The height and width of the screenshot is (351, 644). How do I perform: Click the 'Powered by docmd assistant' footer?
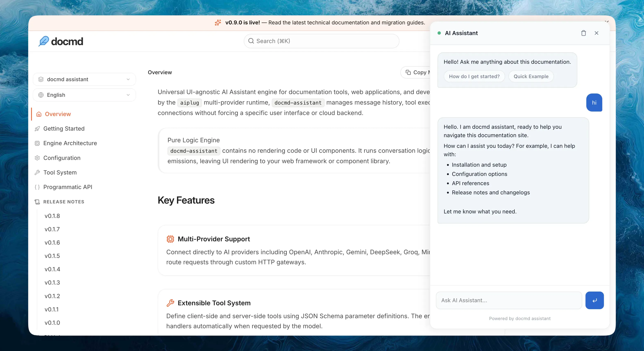(520, 318)
